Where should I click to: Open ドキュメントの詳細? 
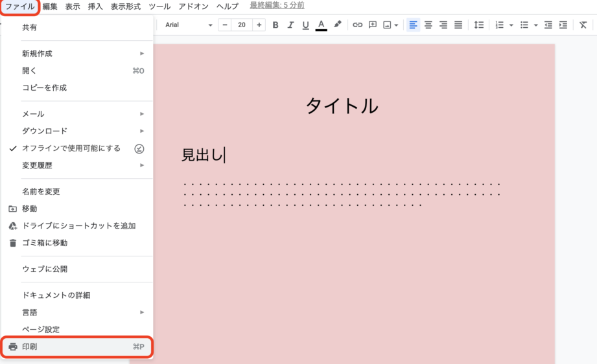coord(77,295)
